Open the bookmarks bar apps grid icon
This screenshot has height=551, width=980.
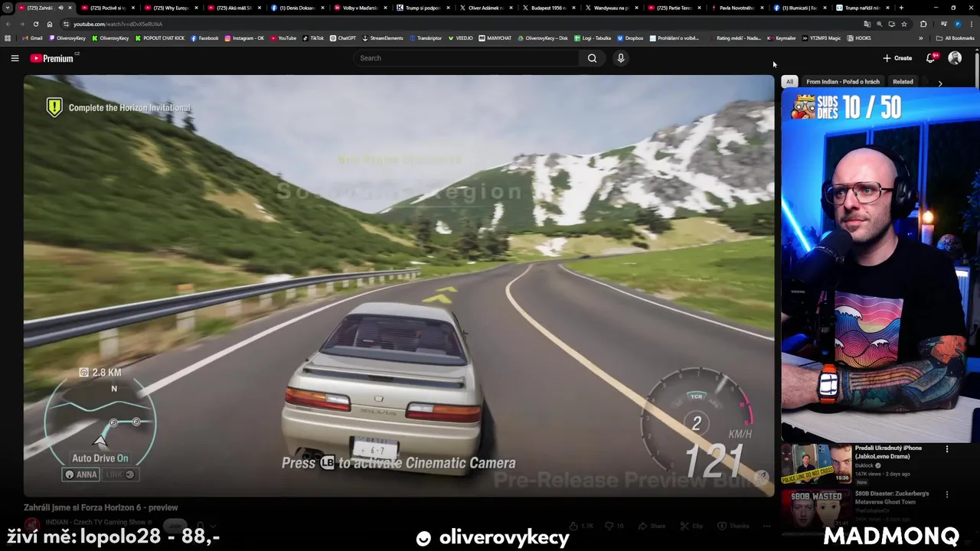tap(8, 38)
